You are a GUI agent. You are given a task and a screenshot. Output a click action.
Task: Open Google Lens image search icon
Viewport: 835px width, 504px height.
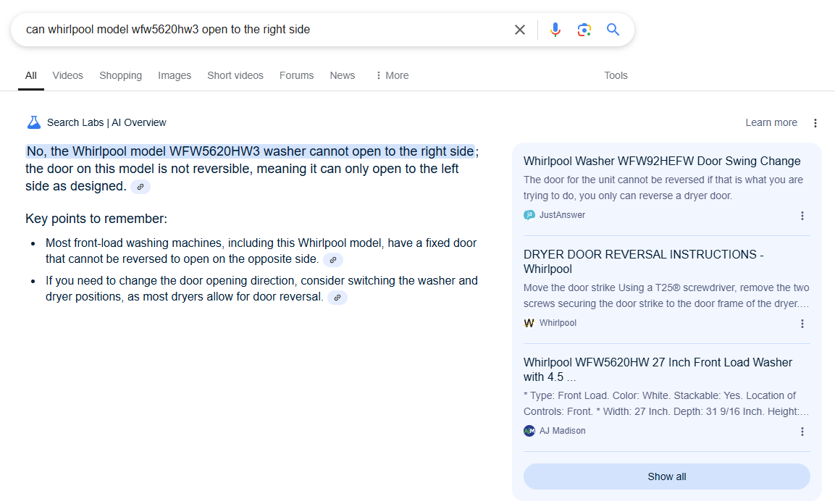(x=584, y=30)
